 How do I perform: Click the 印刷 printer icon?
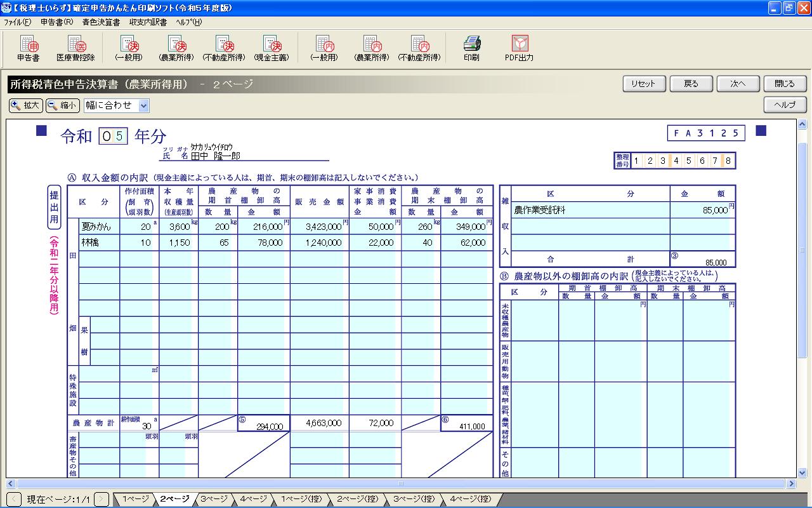[471, 48]
